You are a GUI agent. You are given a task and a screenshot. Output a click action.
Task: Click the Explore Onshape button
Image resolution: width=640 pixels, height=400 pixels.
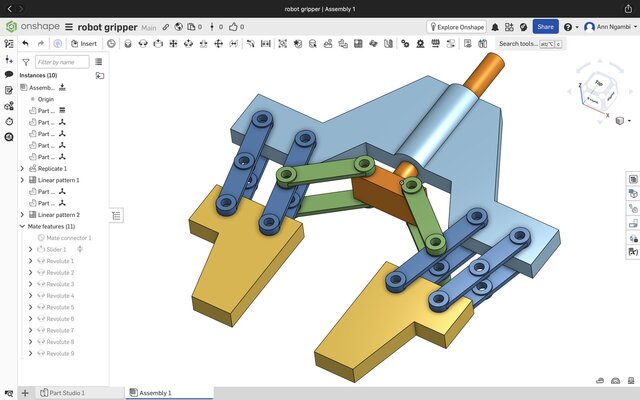click(x=456, y=27)
